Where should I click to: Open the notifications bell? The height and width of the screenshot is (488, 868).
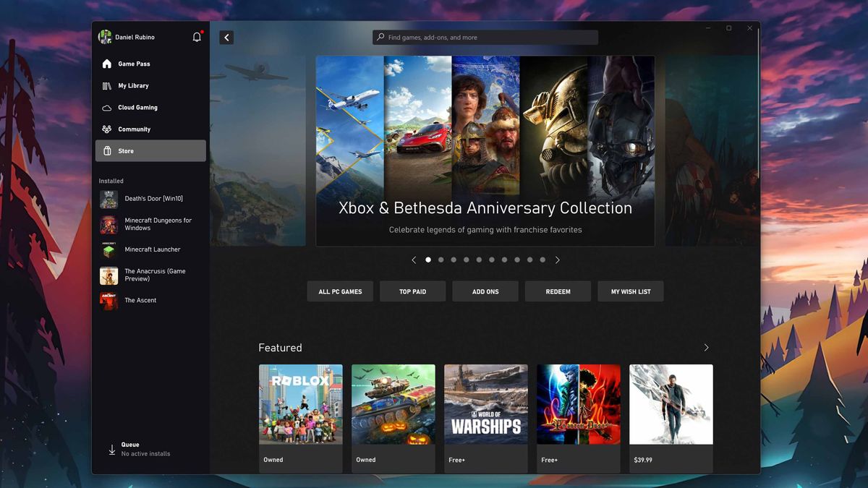[x=196, y=36]
